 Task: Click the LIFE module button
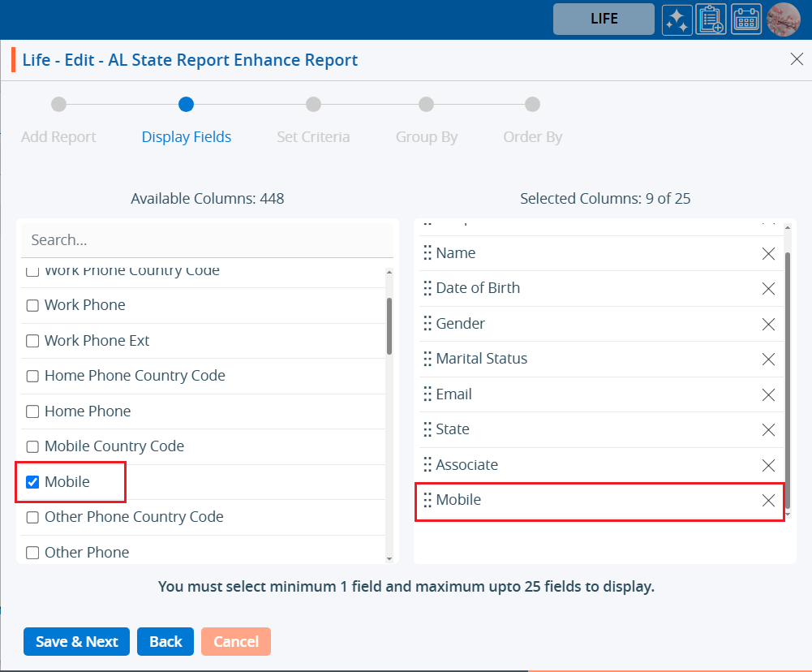point(604,19)
